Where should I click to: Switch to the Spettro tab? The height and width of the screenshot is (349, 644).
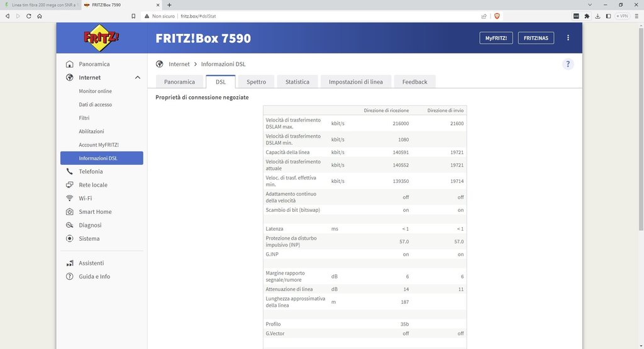pyautogui.click(x=257, y=82)
